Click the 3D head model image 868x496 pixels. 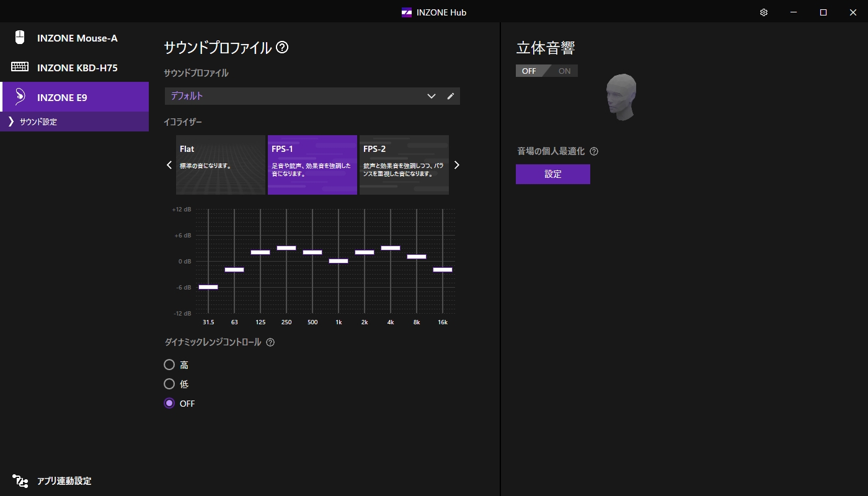621,97
